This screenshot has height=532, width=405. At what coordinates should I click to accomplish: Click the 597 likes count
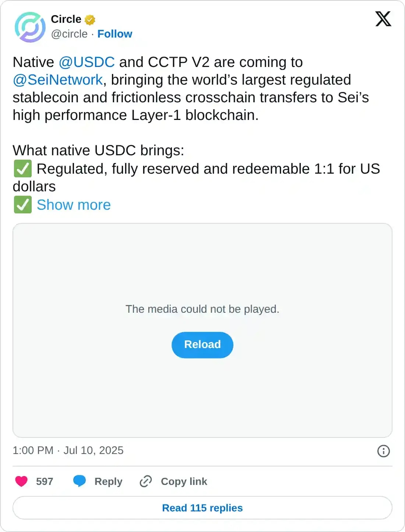pyautogui.click(x=45, y=481)
